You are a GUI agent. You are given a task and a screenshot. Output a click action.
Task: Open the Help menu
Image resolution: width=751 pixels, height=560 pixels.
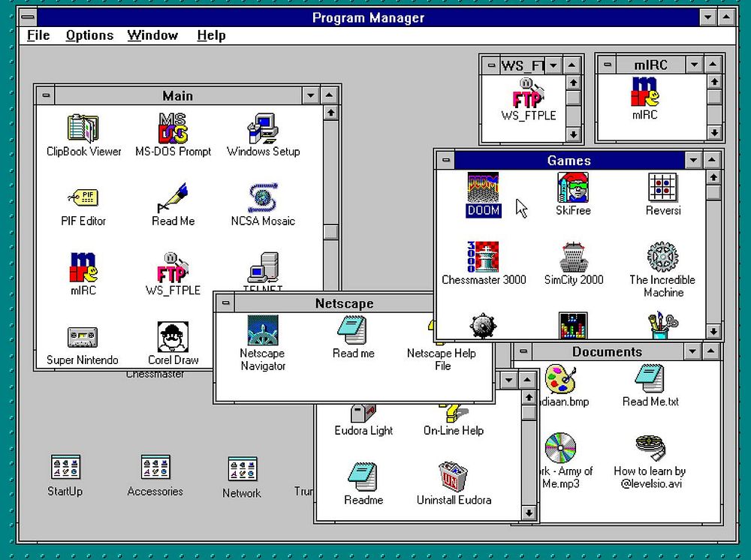(x=211, y=35)
